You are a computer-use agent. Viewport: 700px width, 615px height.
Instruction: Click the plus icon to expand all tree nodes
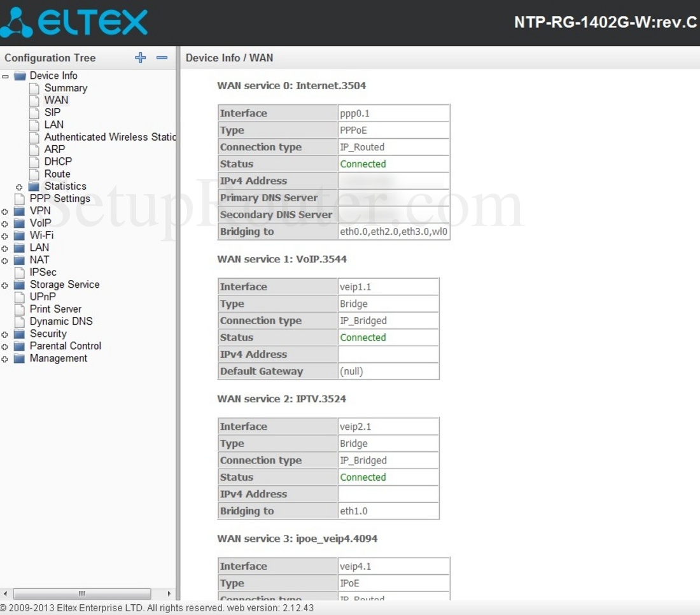[141, 58]
